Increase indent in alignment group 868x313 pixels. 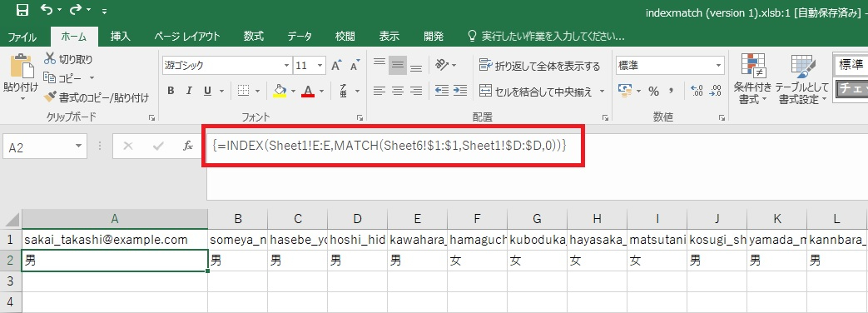pyautogui.click(x=460, y=90)
